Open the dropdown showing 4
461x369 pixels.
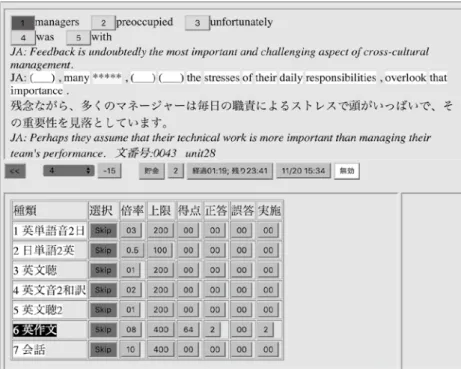[x=68, y=171]
